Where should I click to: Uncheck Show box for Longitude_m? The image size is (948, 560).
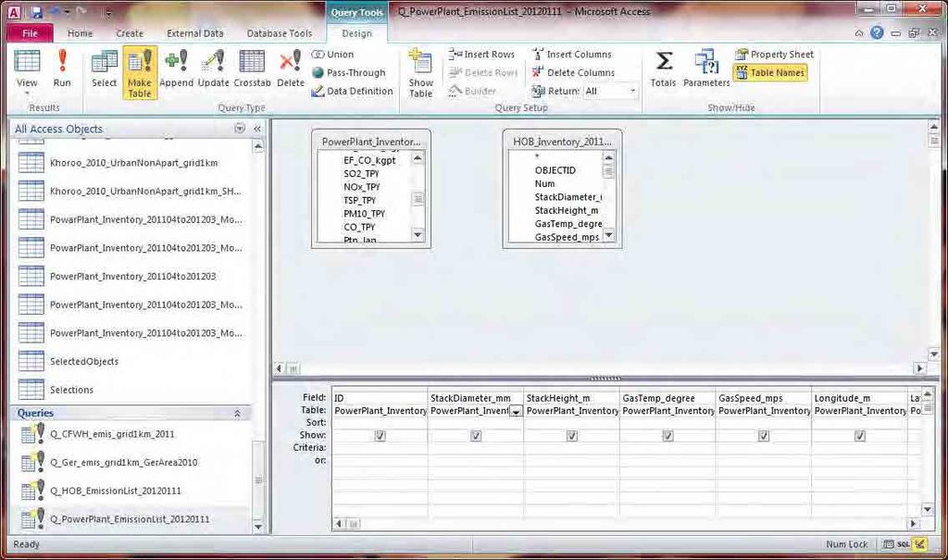coord(860,435)
